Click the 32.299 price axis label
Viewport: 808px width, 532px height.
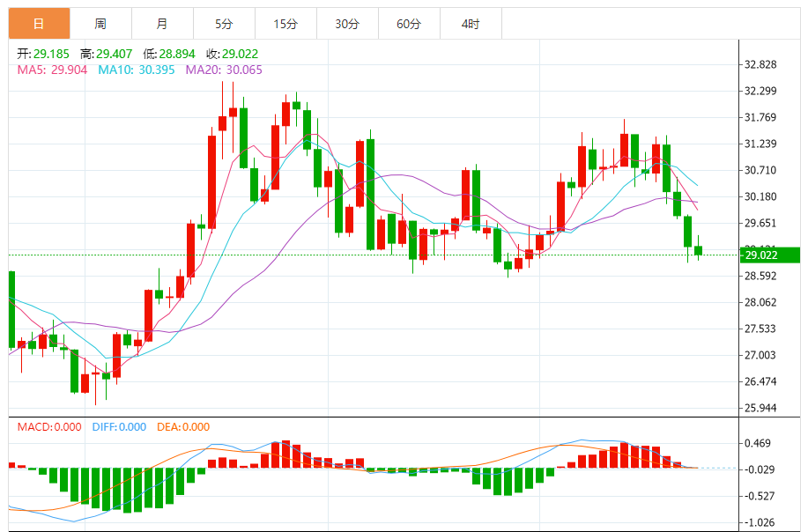[x=760, y=91]
